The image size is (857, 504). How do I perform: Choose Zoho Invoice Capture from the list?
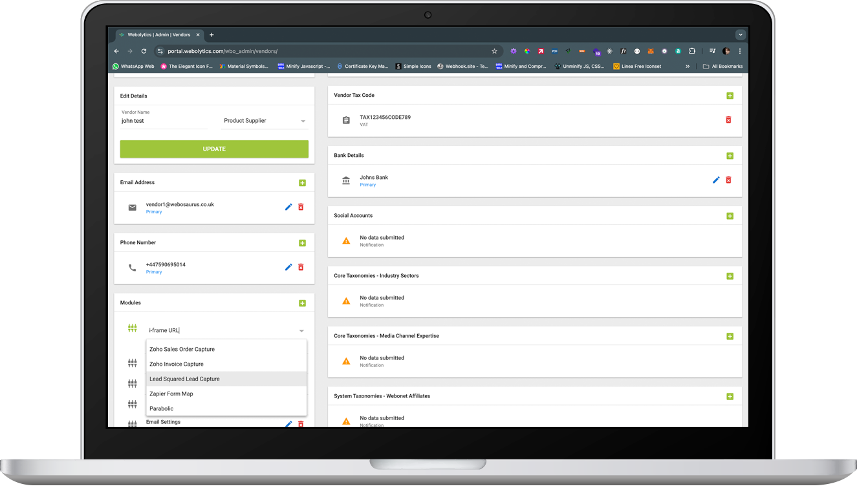coord(177,364)
